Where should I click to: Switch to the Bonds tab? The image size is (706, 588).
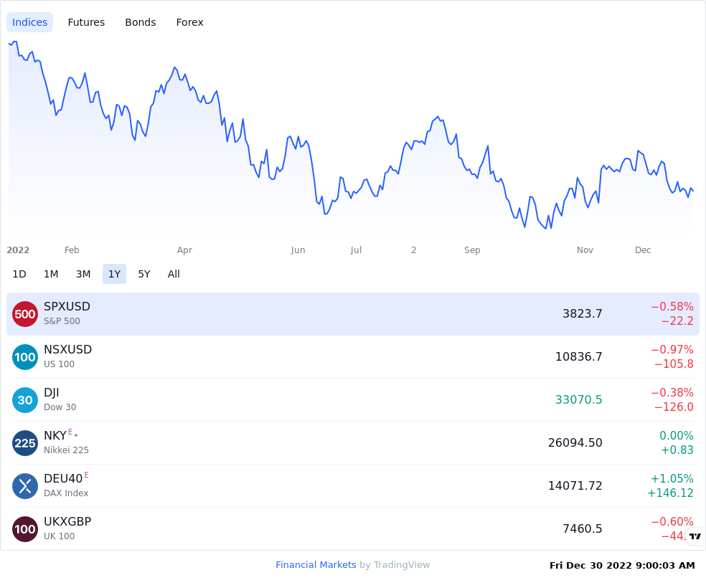(141, 22)
